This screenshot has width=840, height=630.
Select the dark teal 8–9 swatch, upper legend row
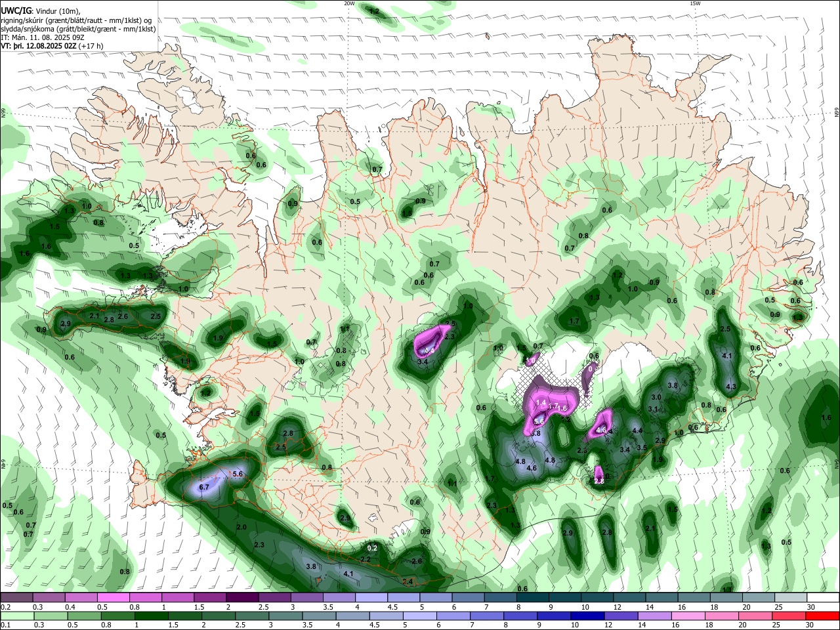click(533, 598)
